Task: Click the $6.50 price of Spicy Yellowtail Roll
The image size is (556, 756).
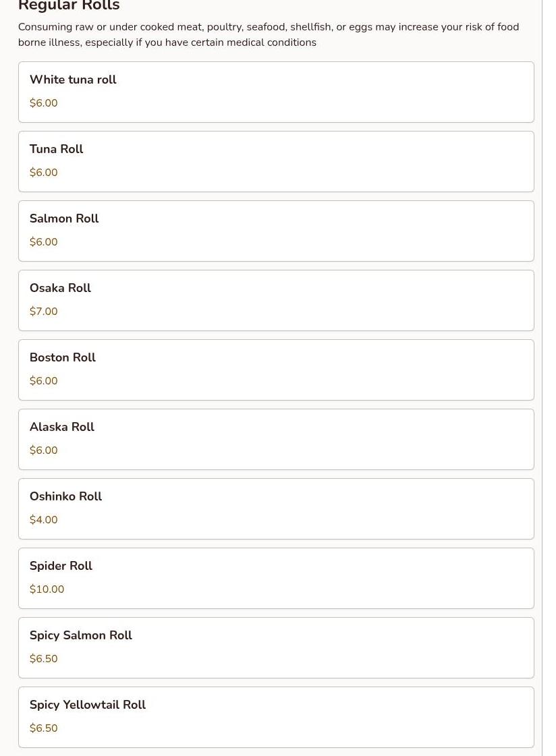Action: click(44, 728)
